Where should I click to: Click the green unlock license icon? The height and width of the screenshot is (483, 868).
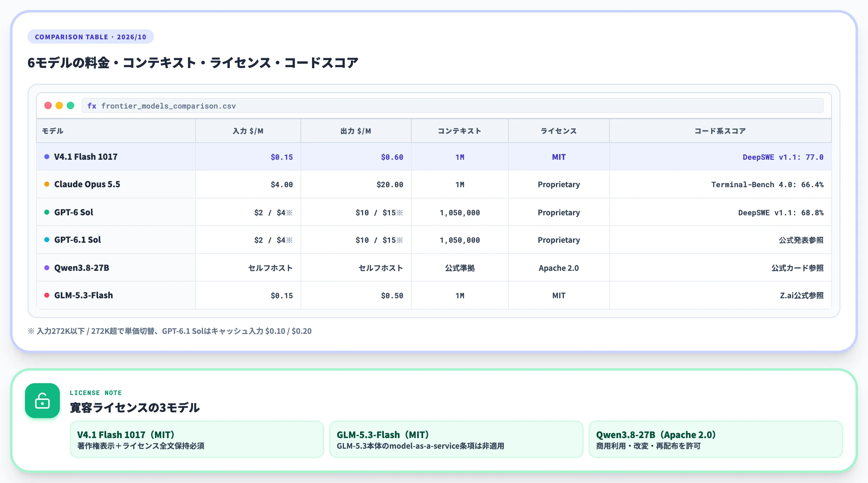point(42,401)
